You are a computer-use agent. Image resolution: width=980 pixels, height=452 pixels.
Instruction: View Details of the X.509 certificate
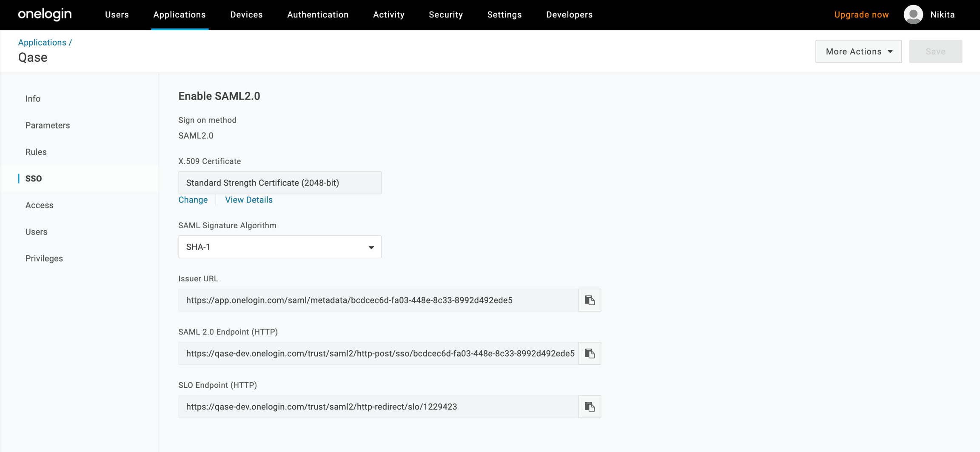click(x=248, y=200)
